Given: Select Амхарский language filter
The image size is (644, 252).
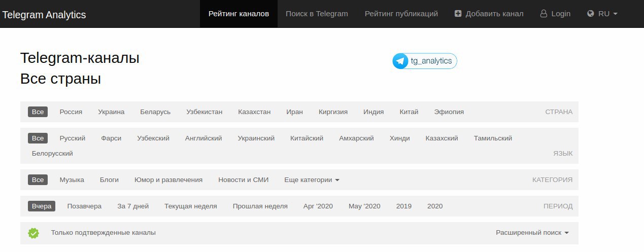Looking at the screenshot, I should click(356, 138).
